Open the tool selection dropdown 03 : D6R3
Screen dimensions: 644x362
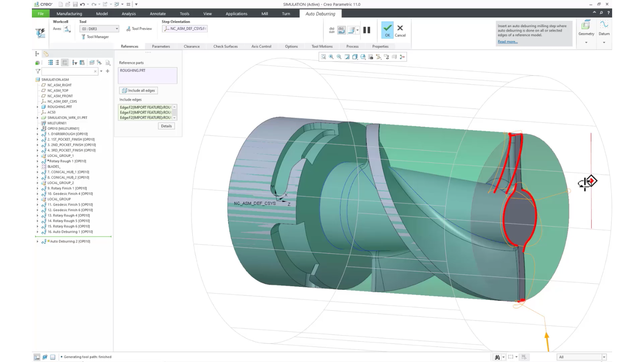[x=99, y=29]
